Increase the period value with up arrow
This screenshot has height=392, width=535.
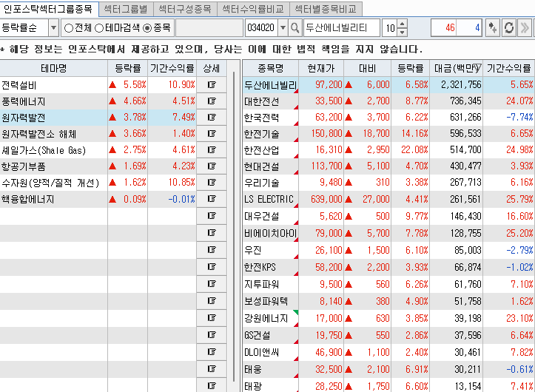point(403,24)
